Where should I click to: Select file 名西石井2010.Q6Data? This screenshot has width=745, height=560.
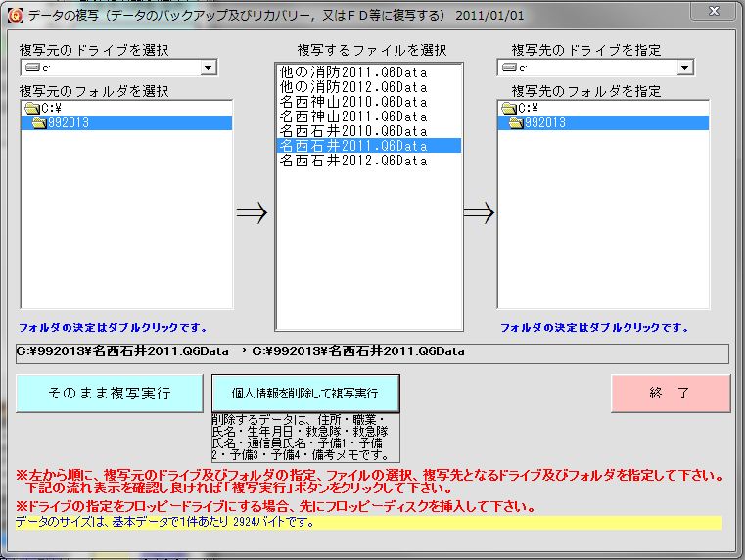click(352, 131)
